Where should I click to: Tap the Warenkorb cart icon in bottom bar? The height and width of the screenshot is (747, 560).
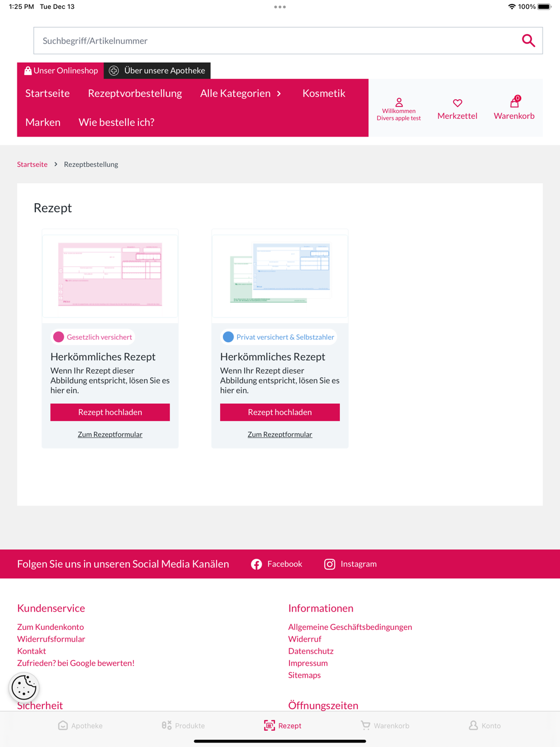(365, 725)
